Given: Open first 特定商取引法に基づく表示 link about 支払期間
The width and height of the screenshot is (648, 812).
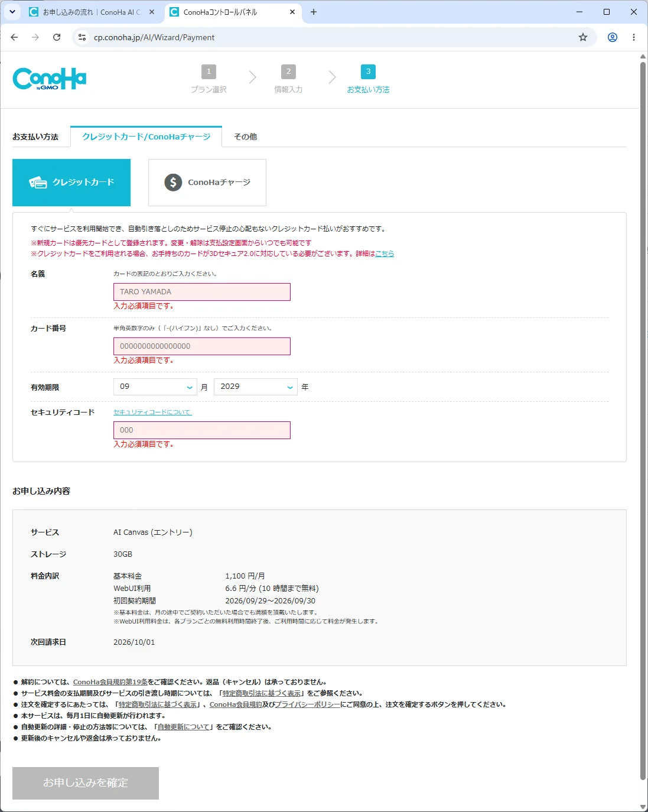Looking at the screenshot, I should point(262,693).
